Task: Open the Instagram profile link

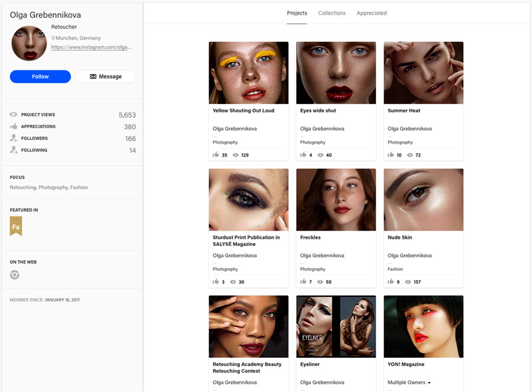Action: [x=91, y=47]
